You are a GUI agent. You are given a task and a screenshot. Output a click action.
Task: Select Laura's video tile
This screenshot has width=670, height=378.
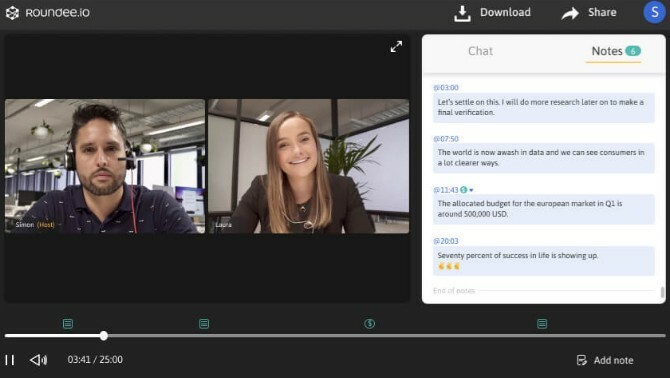309,166
